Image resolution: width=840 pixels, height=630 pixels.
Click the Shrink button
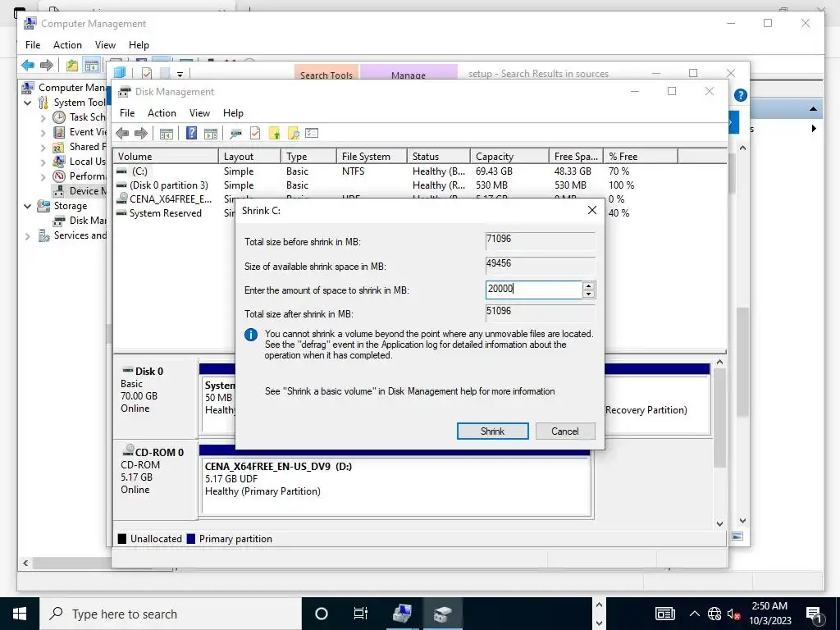pos(492,431)
